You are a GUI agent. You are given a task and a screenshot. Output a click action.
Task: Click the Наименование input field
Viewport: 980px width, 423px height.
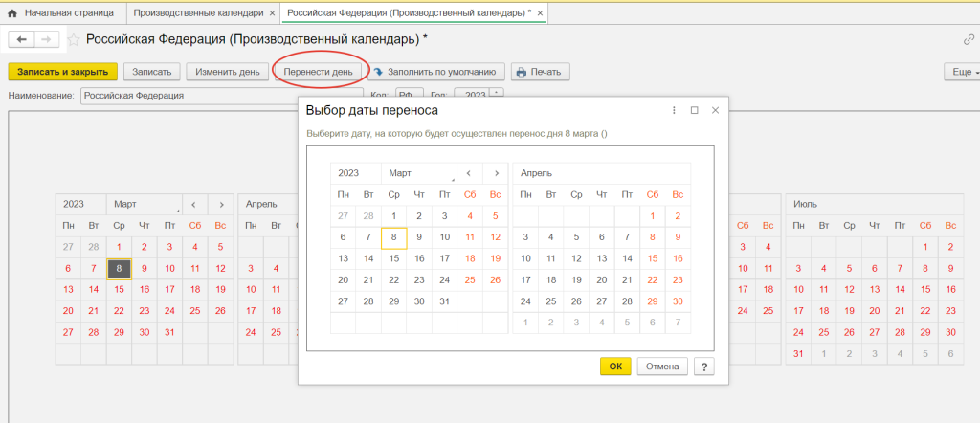tap(222, 96)
